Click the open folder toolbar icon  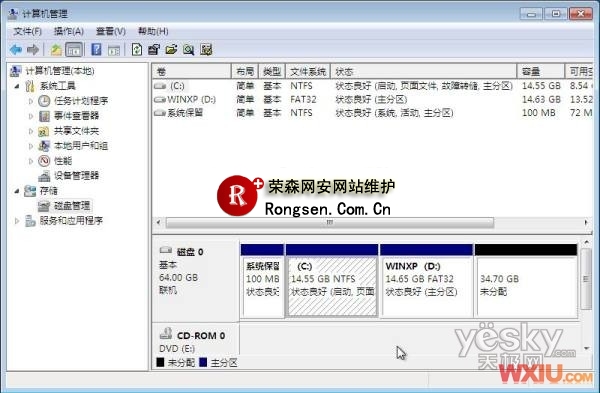(x=171, y=50)
